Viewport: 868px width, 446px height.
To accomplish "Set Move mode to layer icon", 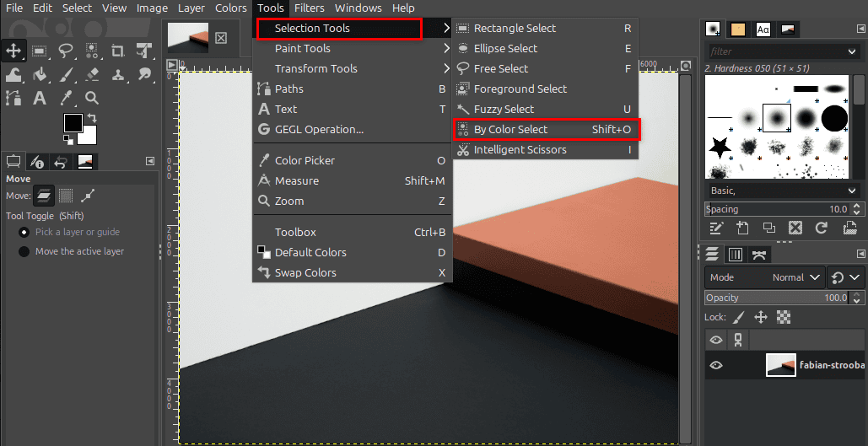I will coord(44,196).
